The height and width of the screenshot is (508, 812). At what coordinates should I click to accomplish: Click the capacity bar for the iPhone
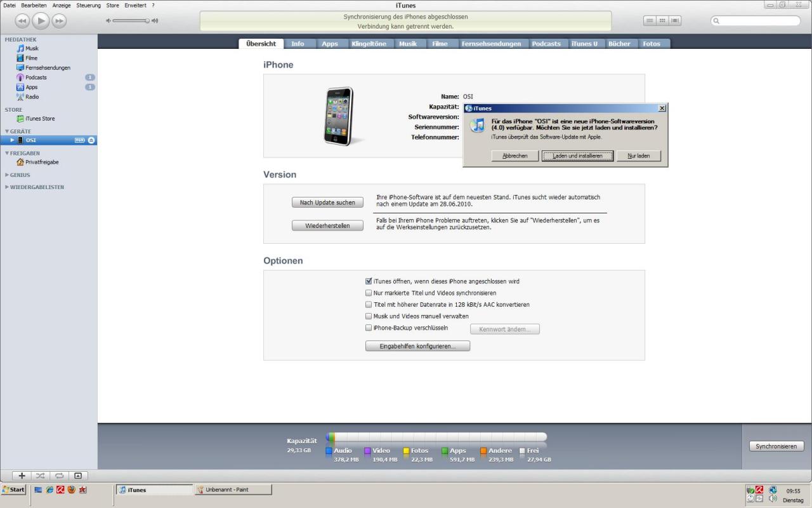point(436,438)
